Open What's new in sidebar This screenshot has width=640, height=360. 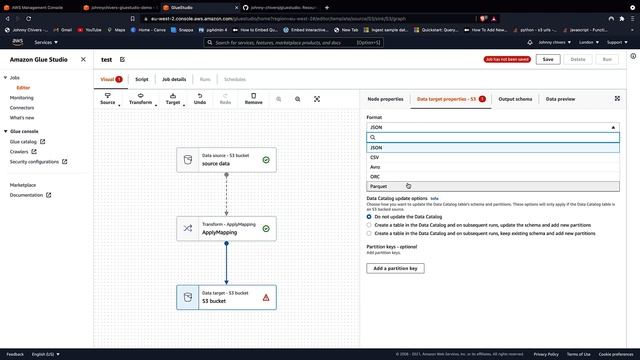click(x=22, y=118)
